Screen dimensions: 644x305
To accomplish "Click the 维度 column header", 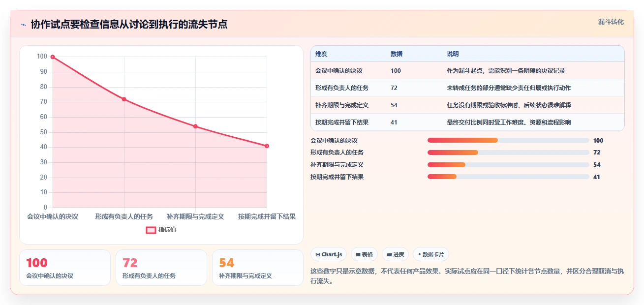I will click(321, 54).
